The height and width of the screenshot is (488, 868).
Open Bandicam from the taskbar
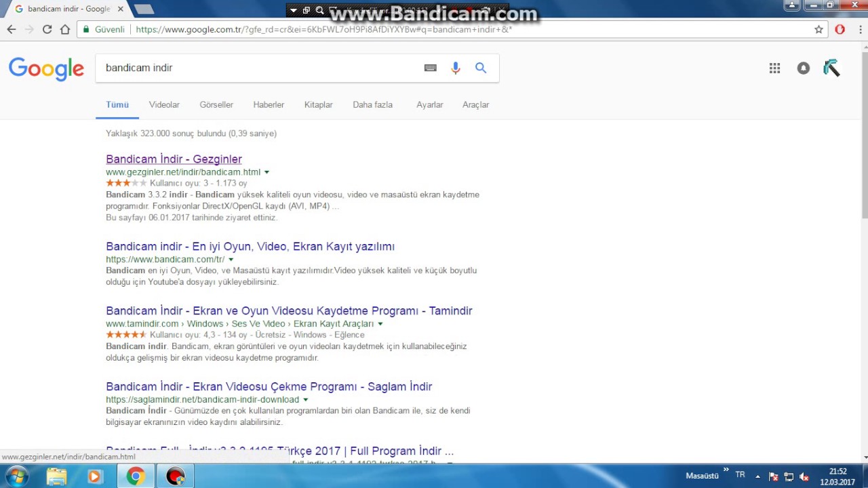click(x=176, y=476)
